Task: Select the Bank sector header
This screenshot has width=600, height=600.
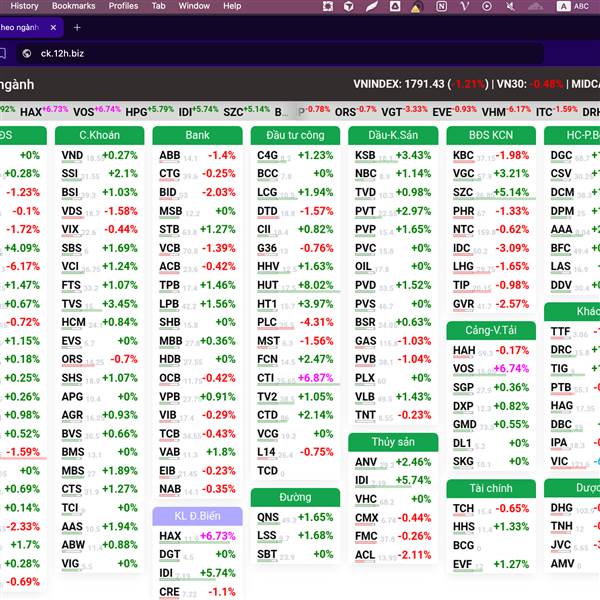Action: 197,135
